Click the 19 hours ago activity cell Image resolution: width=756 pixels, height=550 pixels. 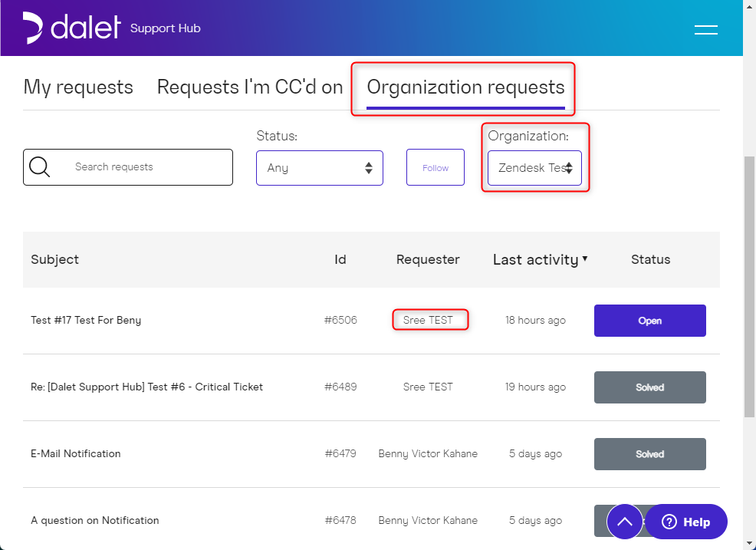click(x=536, y=387)
